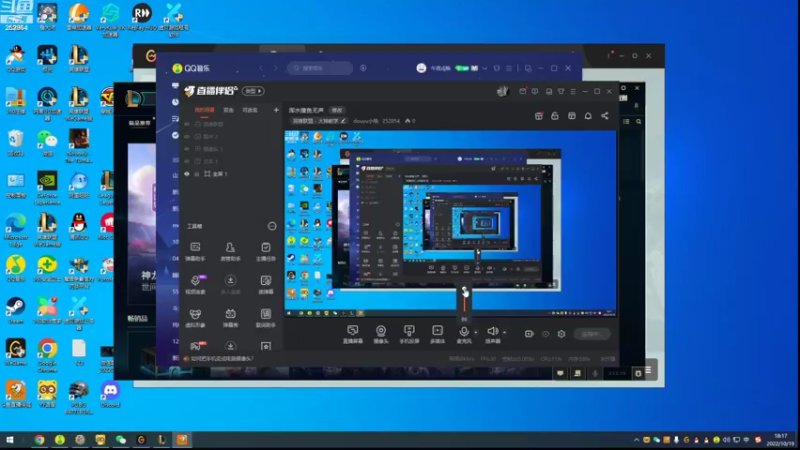The width and height of the screenshot is (800, 450).
Task: Add a phone screen cast source
Action: click(409, 334)
